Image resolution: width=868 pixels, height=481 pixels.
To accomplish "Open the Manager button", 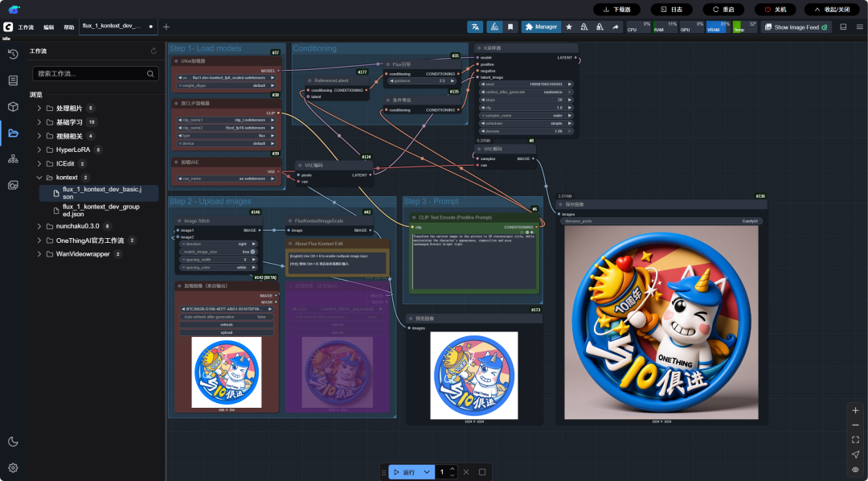I will [541, 27].
